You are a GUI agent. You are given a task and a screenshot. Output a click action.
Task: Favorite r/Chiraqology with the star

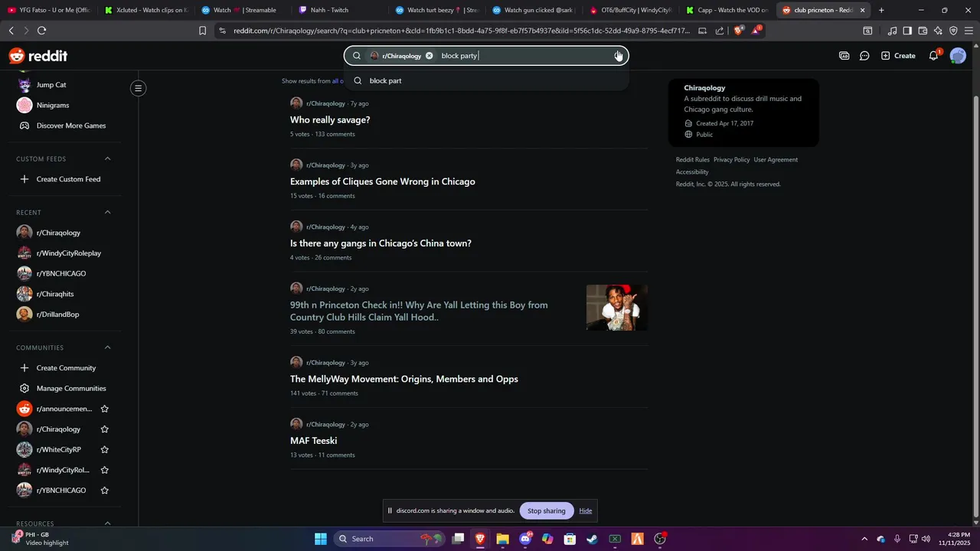pos(105,429)
